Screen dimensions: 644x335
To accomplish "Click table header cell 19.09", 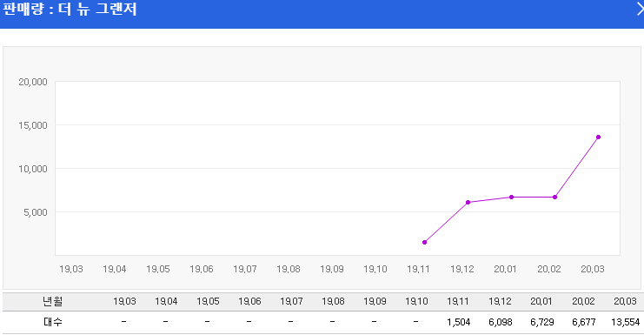I will [375, 301].
